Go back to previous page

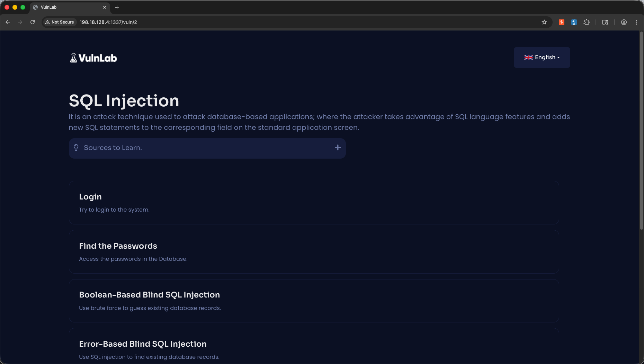8,22
